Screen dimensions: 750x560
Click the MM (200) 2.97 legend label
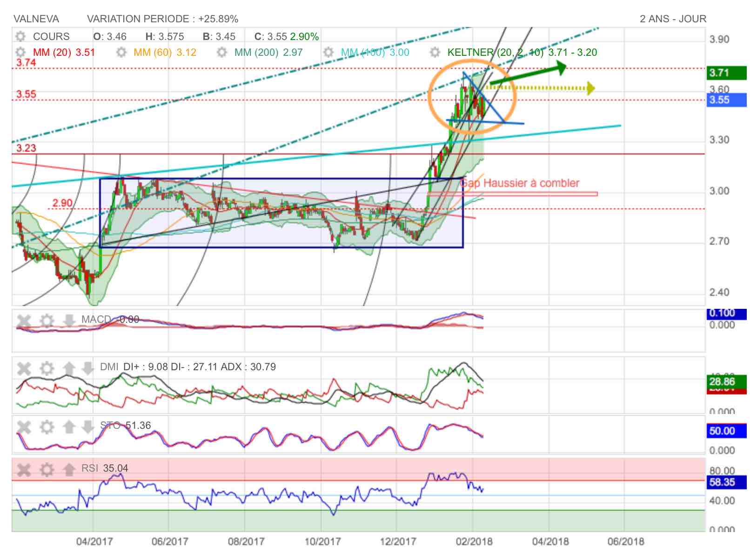pos(268,52)
